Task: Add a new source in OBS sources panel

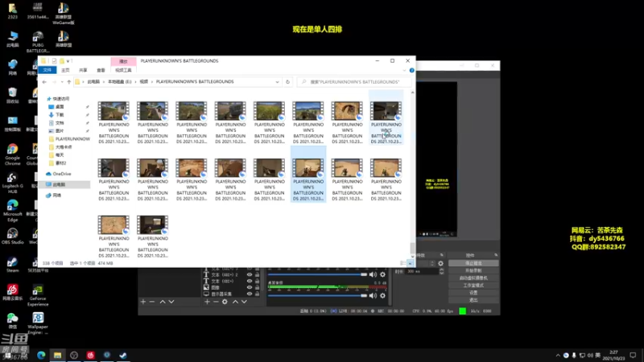Action: click(207, 302)
